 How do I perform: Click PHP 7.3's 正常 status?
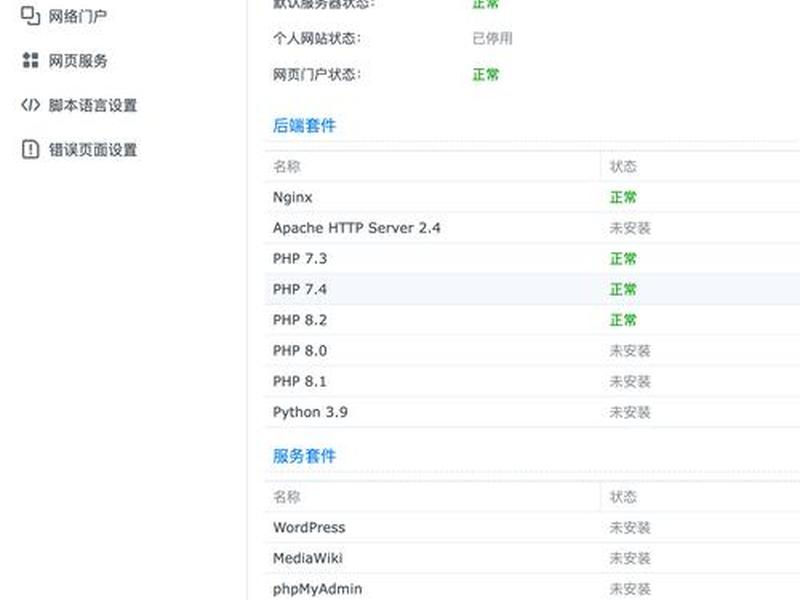pyautogui.click(x=623, y=259)
